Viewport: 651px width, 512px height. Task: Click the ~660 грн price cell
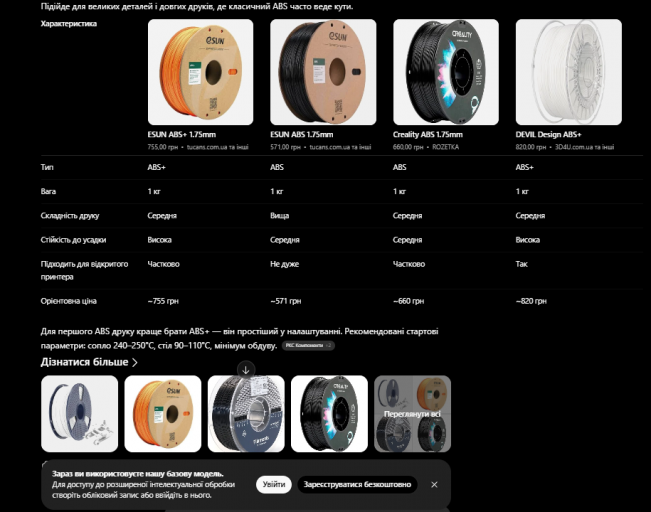(409, 301)
